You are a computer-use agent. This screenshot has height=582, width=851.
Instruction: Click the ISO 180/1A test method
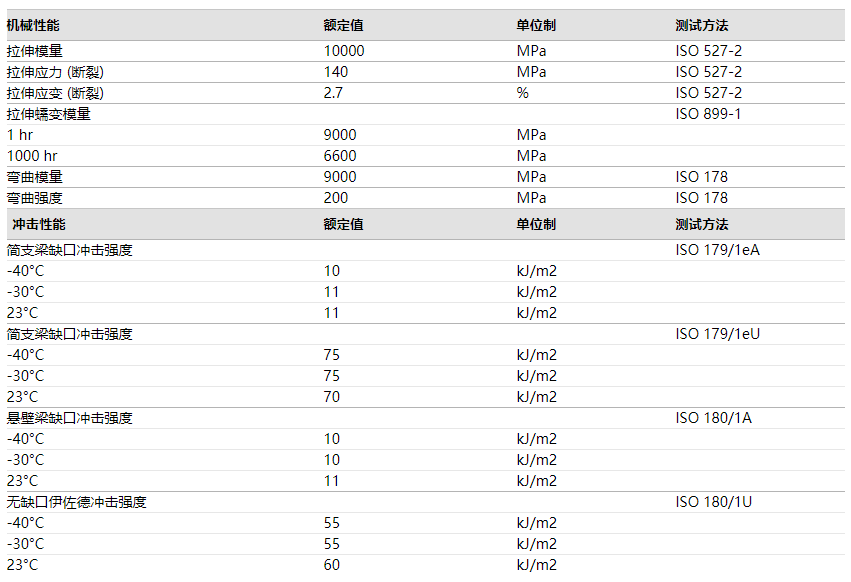coord(713,418)
